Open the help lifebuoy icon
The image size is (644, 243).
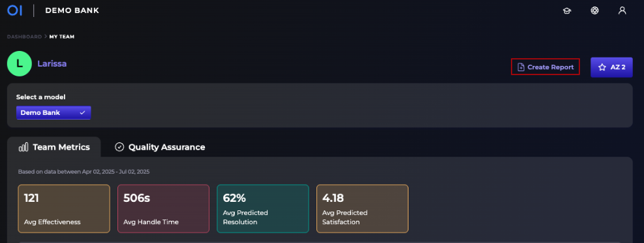pyautogui.click(x=594, y=10)
